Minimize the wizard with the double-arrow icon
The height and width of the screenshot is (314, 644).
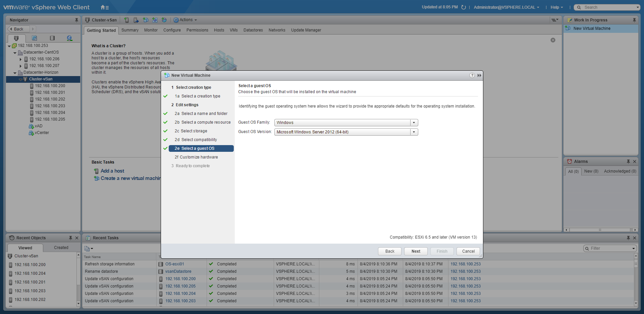(x=479, y=75)
